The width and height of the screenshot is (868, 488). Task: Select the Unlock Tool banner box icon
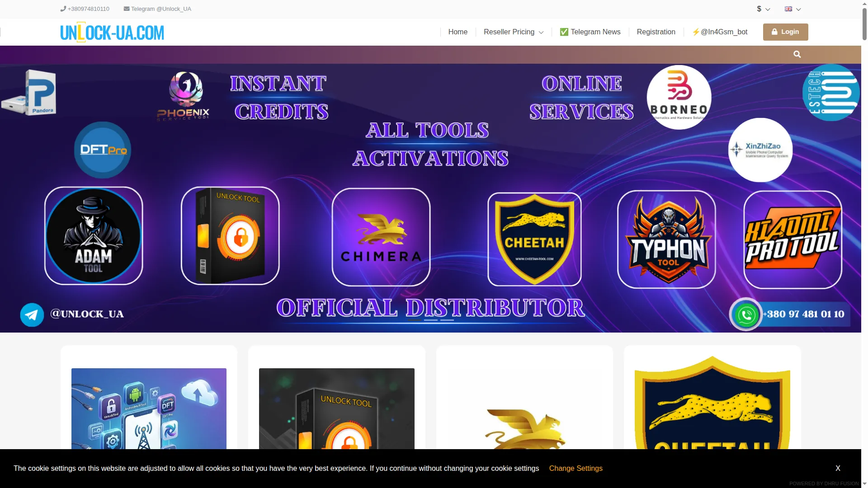(x=230, y=236)
